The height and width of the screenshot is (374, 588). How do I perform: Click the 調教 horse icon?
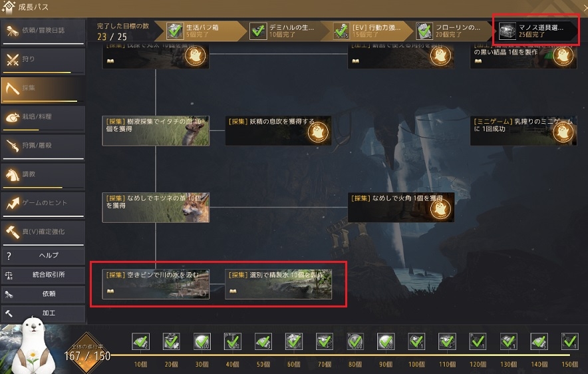13,175
